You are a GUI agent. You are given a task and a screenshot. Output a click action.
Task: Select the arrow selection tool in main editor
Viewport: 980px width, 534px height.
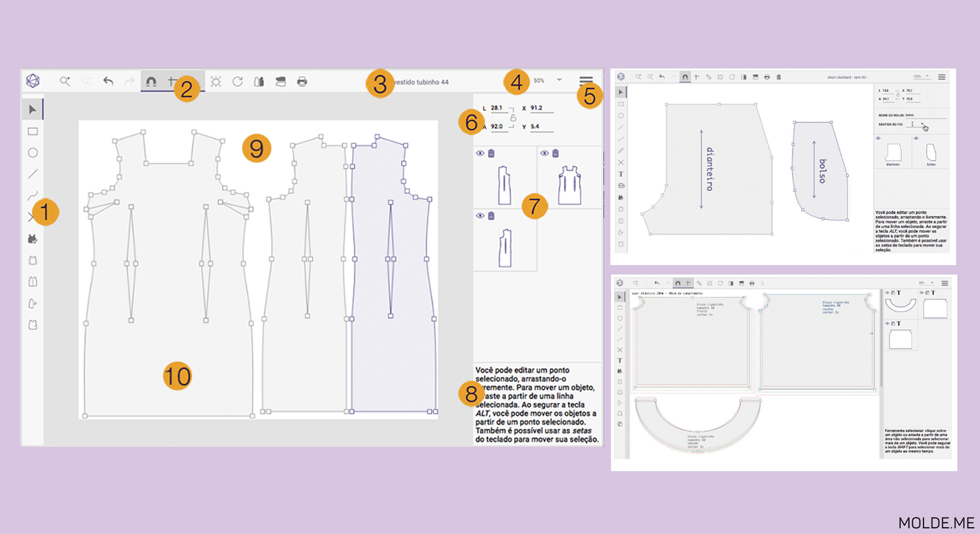click(x=33, y=110)
